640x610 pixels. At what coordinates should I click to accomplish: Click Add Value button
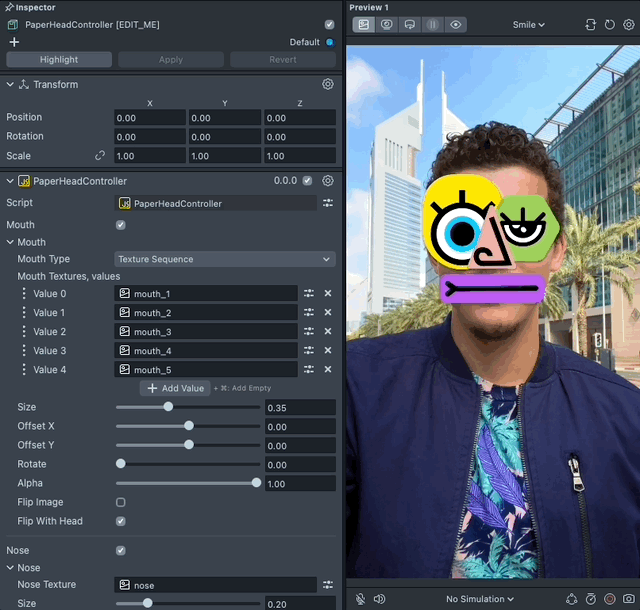pyautogui.click(x=176, y=388)
